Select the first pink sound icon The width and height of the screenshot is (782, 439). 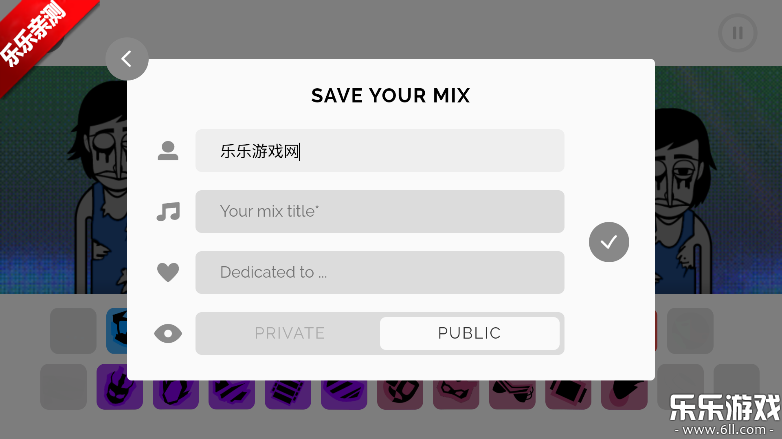tap(399, 390)
